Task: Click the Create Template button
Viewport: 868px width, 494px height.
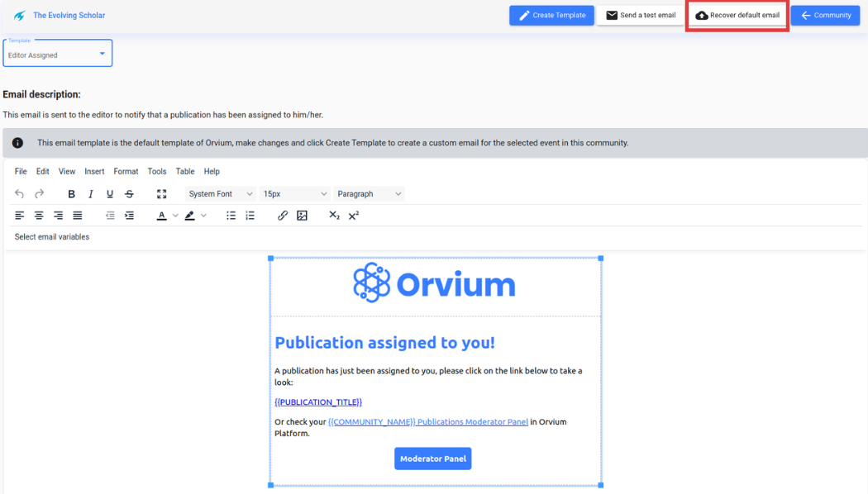Action: 551,16
